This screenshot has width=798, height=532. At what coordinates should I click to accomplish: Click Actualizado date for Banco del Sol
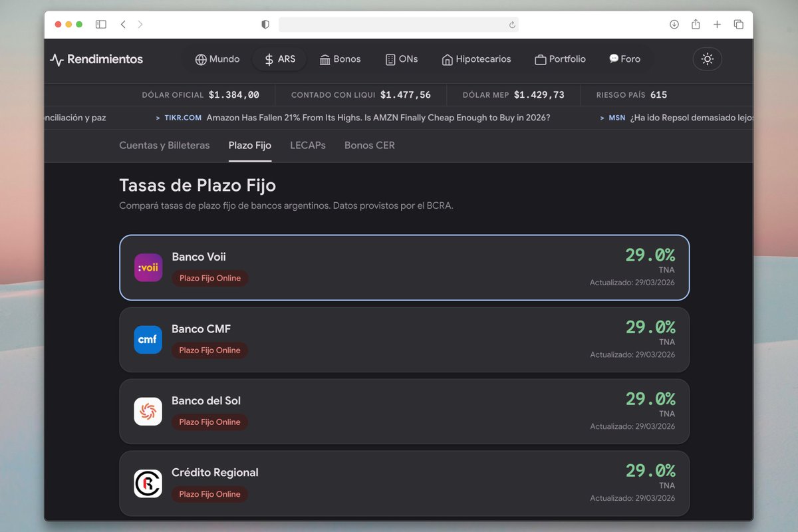point(632,426)
